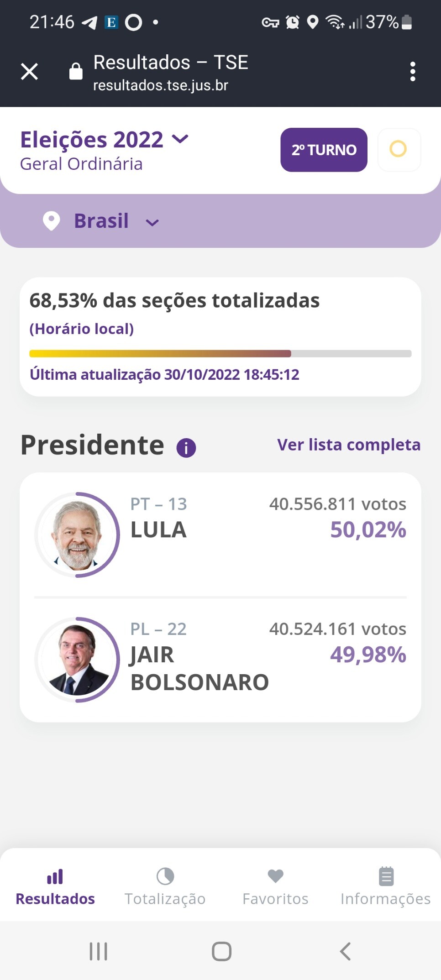This screenshot has height=980, width=441.
Task: Close the browser tab with X
Action: point(30,71)
